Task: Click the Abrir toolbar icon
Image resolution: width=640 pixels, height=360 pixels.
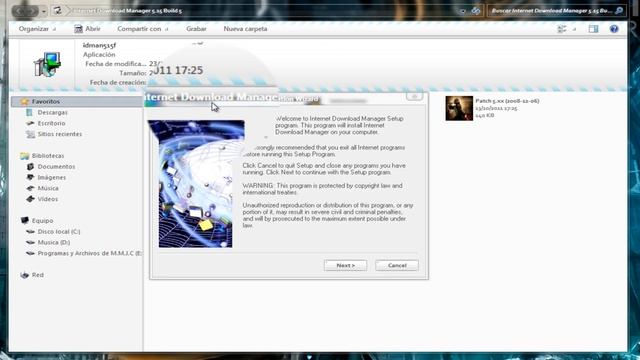Action: click(78, 29)
